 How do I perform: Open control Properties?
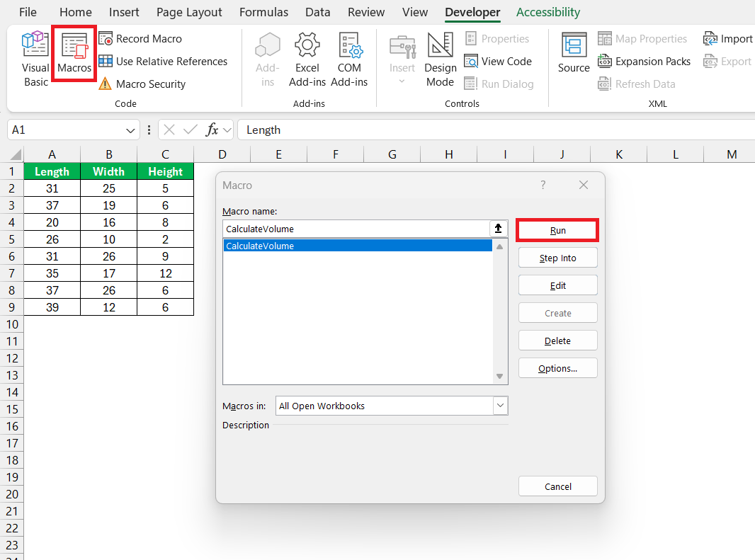pos(496,38)
